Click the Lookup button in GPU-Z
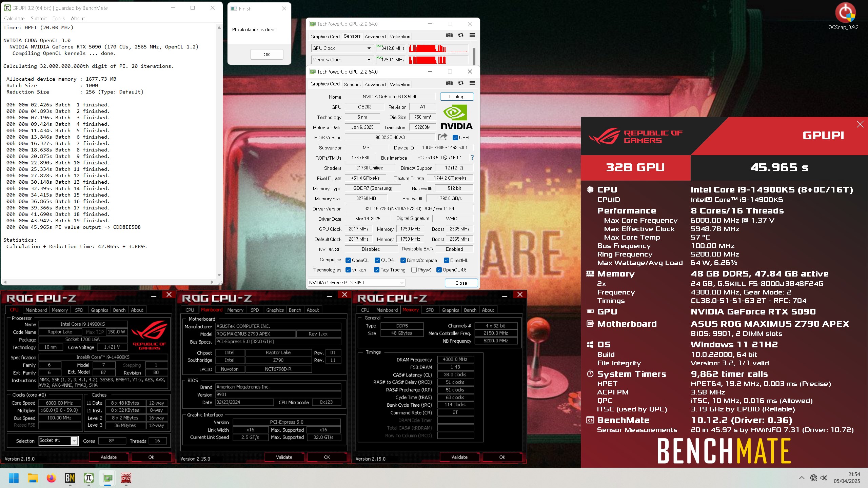The height and width of the screenshot is (488, 868). 457,97
